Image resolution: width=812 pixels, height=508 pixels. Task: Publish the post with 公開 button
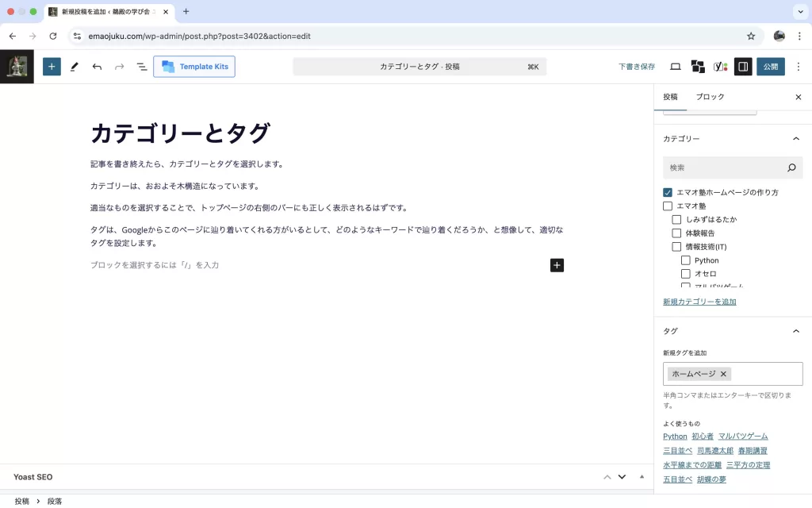(x=771, y=67)
